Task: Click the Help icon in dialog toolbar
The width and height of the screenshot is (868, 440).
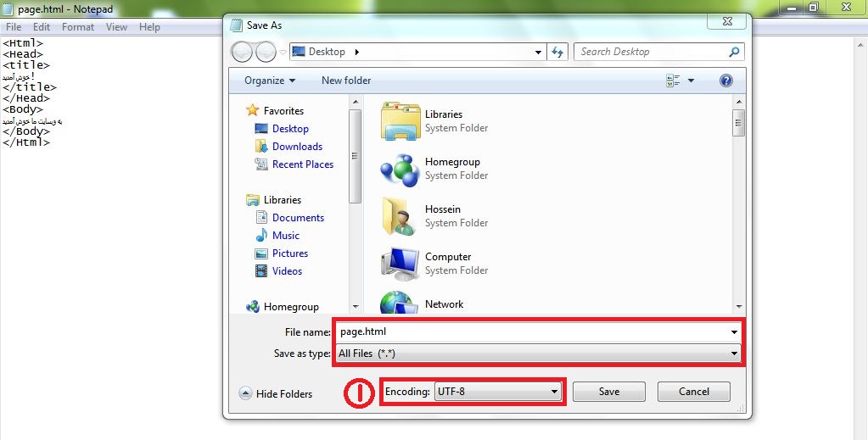Action: pyautogui.click(x=725, y=81)
